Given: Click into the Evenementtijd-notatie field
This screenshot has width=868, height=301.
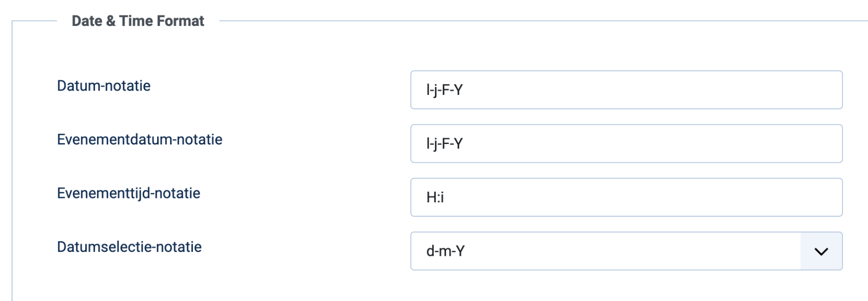Looking at the screenshot, I should 626,197.
